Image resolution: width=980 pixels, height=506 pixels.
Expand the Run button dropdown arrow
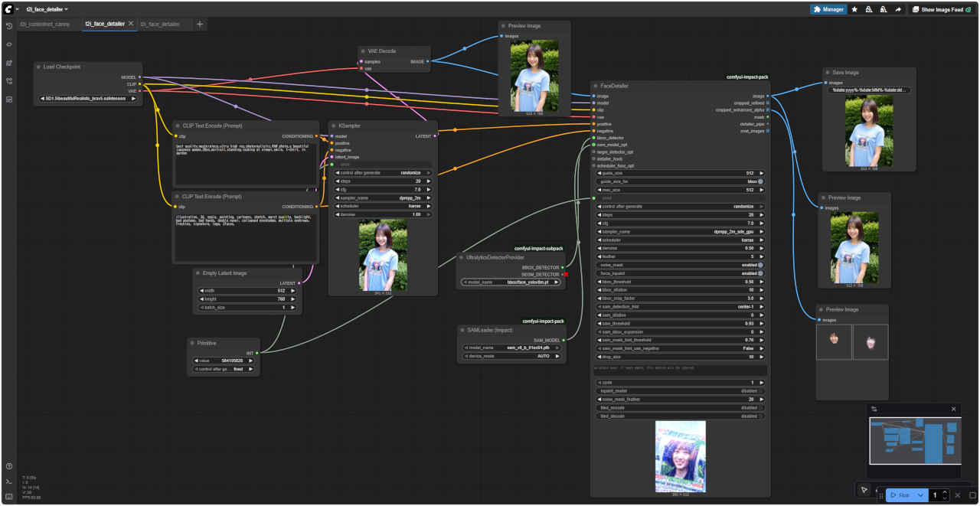pos(920,495)
